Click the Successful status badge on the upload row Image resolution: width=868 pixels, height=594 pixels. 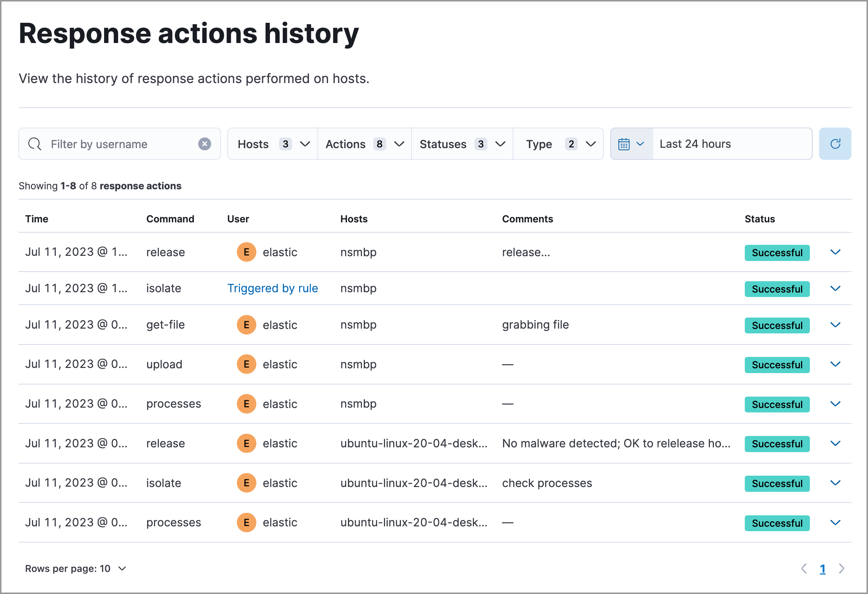tap(777, 365)
